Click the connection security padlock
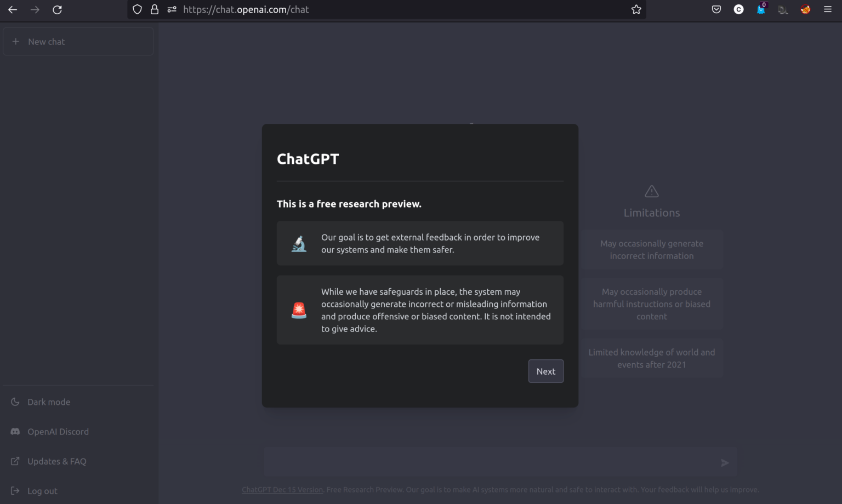The height and width of the screenshot is (504, 842). tap(155, 9)
